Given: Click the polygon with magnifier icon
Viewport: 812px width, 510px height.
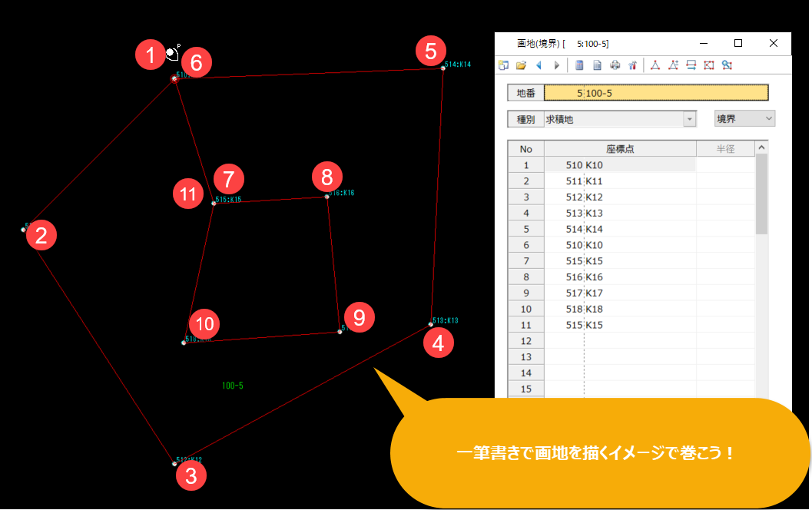Looking at the screenshot, I should (727, 65).
